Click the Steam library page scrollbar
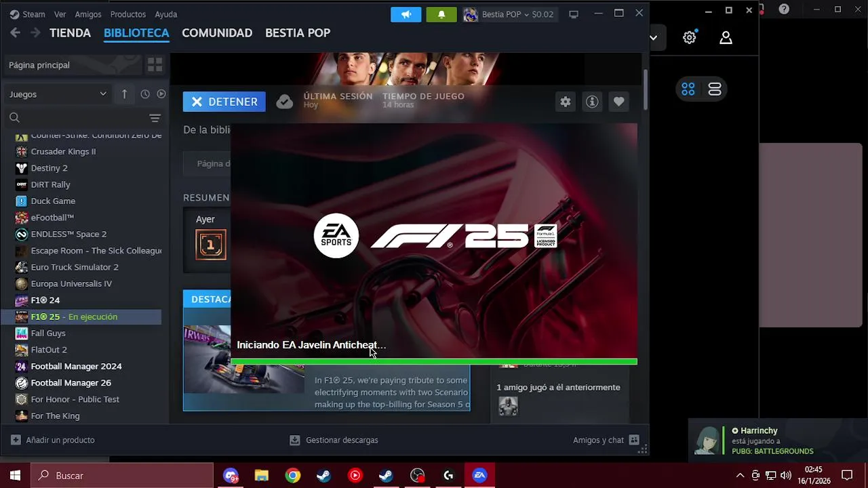 click(646, 89)
